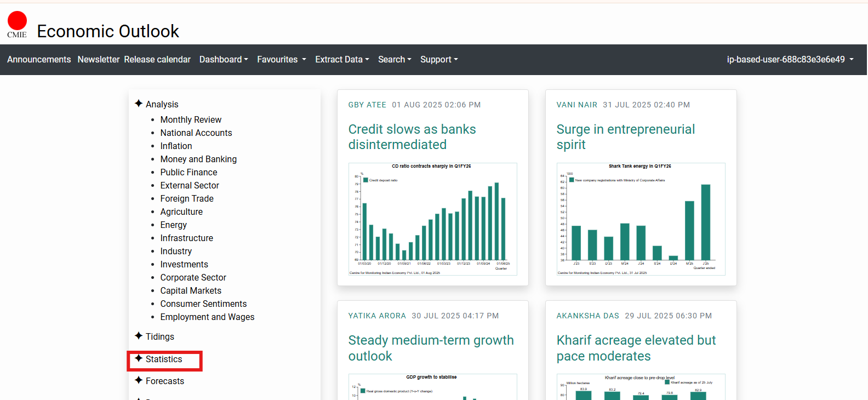Click the star icon beside Tidings
The height and width of the screenshot is (400, 868).
[x=139, y=336]
